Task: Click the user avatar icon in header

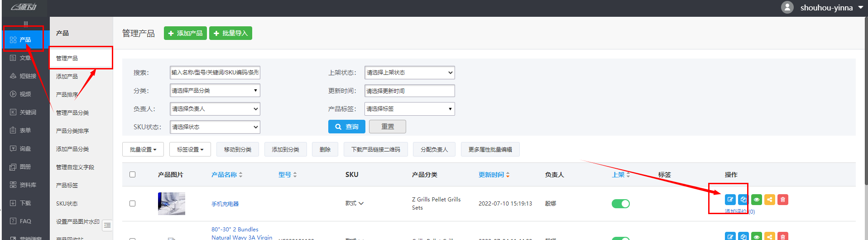Action: [x=787, y=7]
